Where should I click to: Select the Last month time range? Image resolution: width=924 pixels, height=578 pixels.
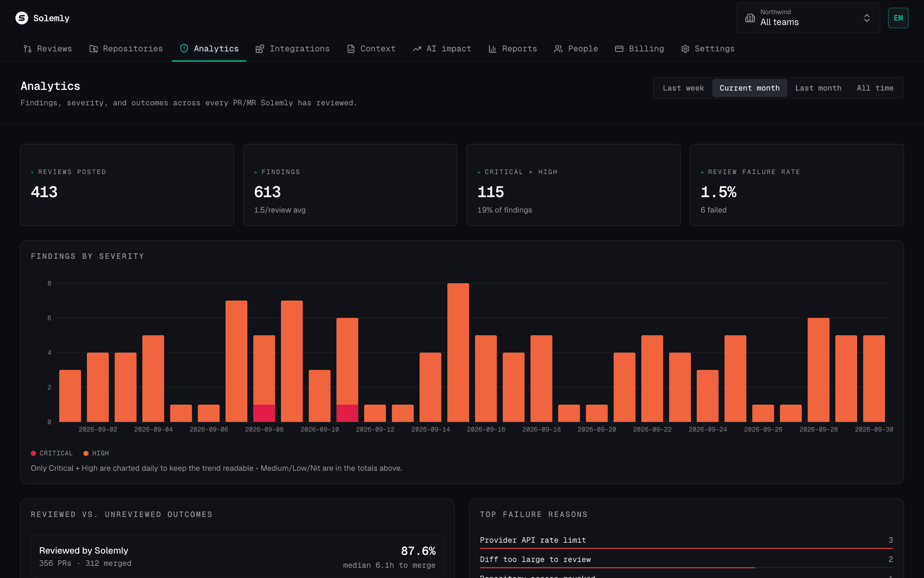click(x=818, y=88)
